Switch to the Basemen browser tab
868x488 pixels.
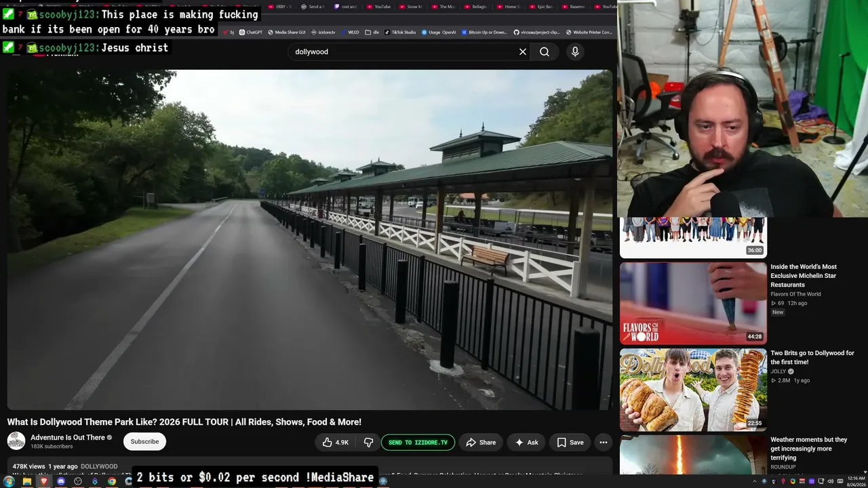(x=574, y=7)
